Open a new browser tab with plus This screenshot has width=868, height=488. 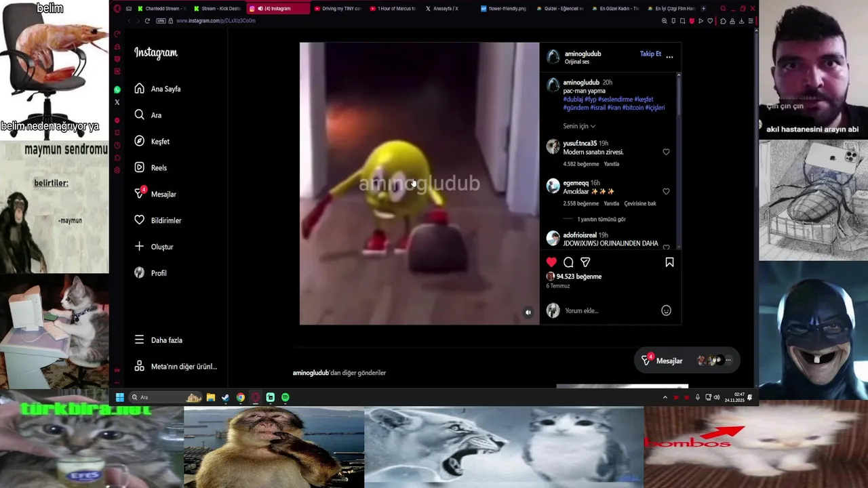click(x=703, y=9)
